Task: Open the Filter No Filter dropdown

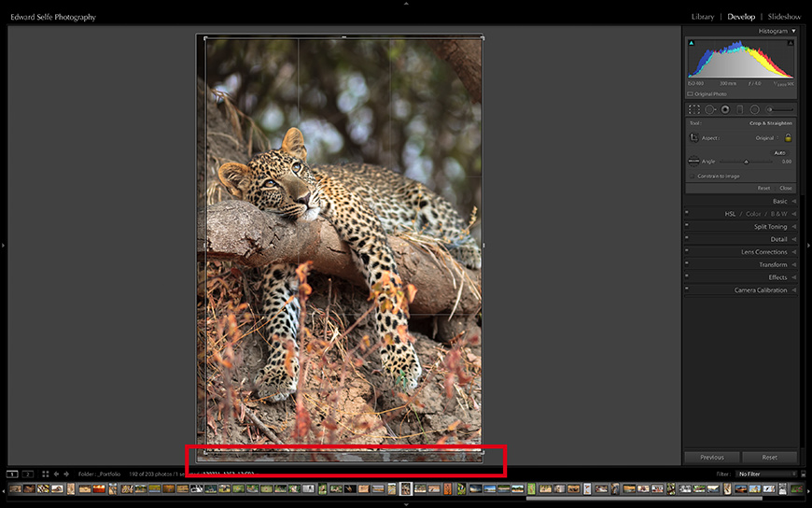Action: 767,473
